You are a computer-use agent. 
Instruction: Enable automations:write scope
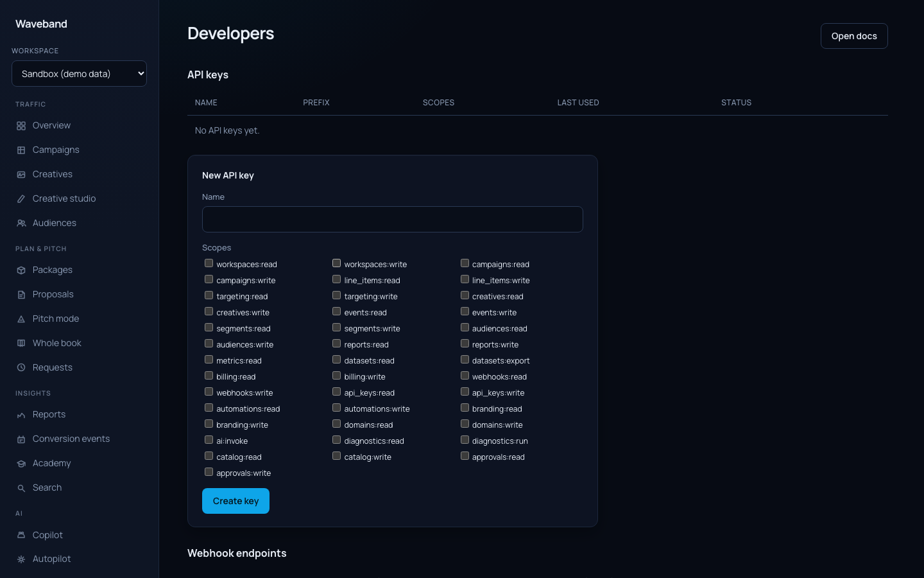tap(336, 408)
